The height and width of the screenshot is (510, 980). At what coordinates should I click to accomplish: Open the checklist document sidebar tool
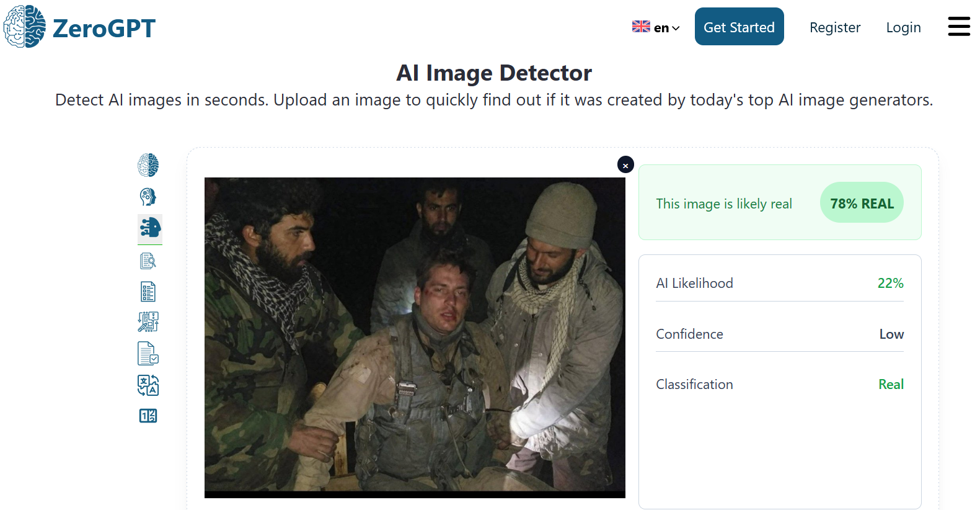coord(148,292)
